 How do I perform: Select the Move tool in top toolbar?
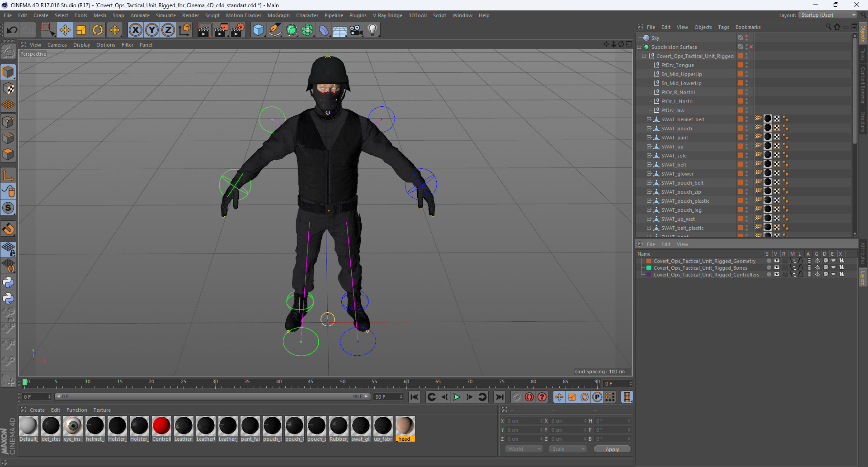point(65,30)
